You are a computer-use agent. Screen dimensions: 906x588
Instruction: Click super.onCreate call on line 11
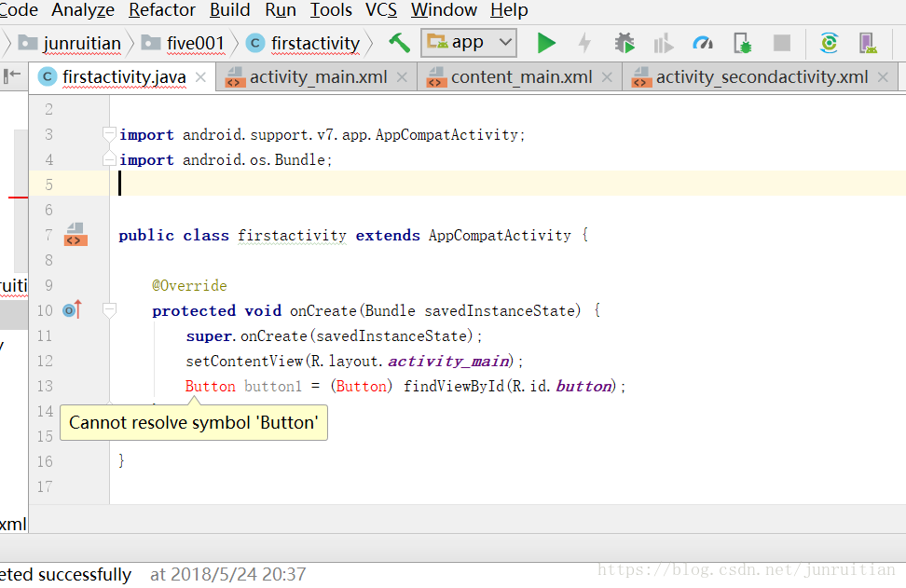(x=334, y=335)
